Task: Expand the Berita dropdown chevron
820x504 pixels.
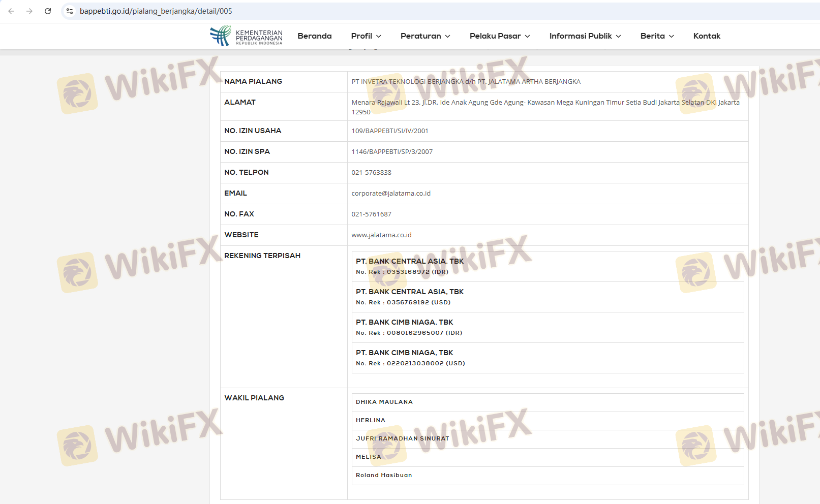Action: (x=672, y=37)
